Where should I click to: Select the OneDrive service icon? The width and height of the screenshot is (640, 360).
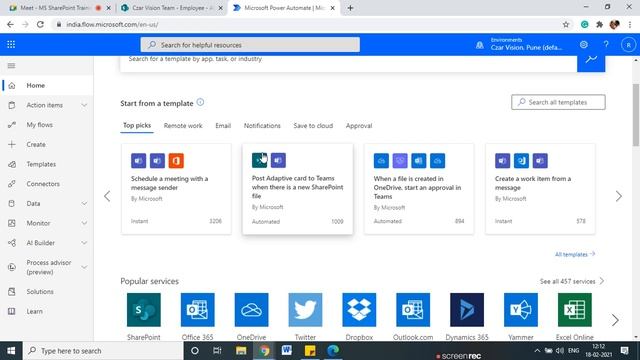[x=251, y=310]
